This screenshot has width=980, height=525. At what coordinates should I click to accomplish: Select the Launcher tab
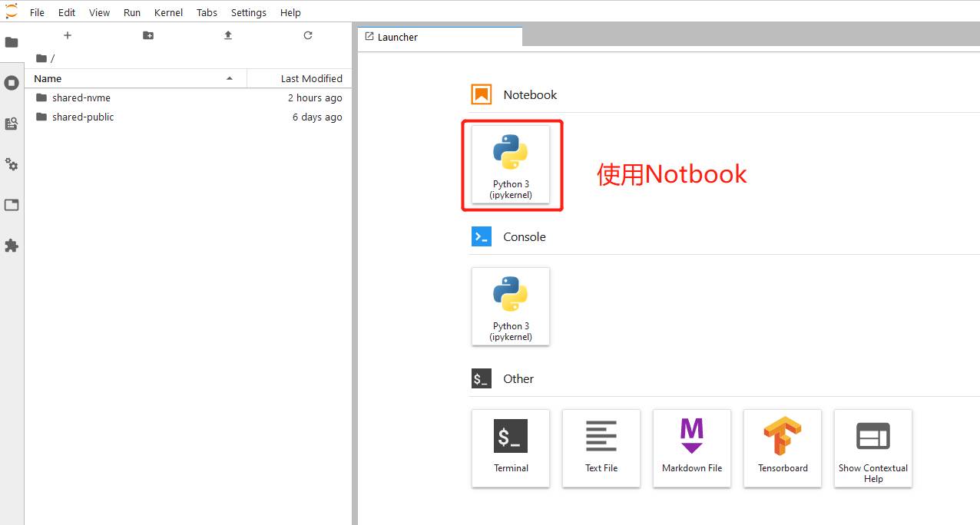(x=440, y=37)
